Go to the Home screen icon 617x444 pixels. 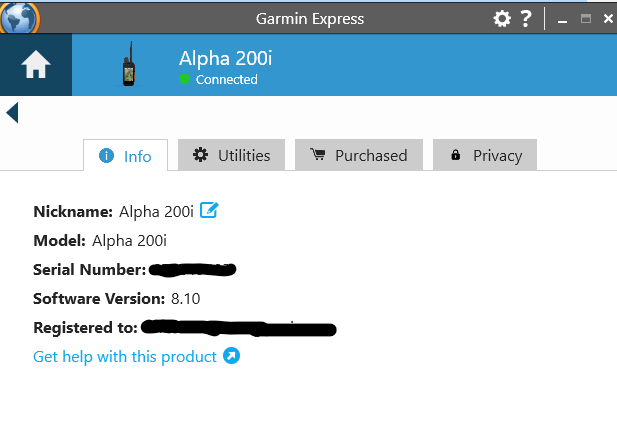pyautogui.click(x=36, y=65)
